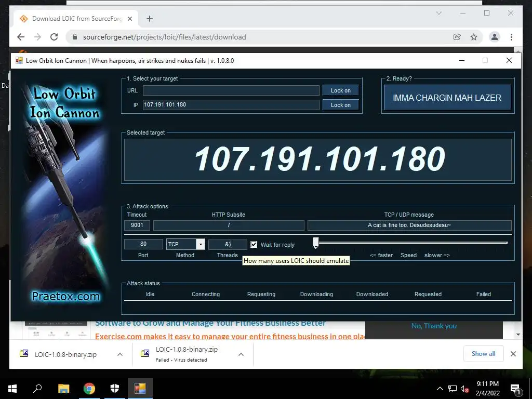Click the Downloading status column label
The image size is (532, 399).
[316, 294]
